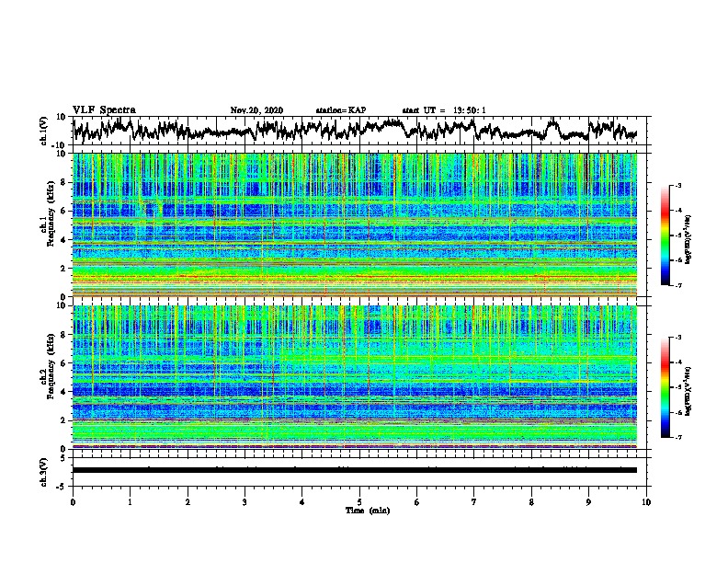Image resolution: width=728 pixels, height=563 pixels.
Task: Click the time axis tick label "7"
Action: click(x=474, y=502)
